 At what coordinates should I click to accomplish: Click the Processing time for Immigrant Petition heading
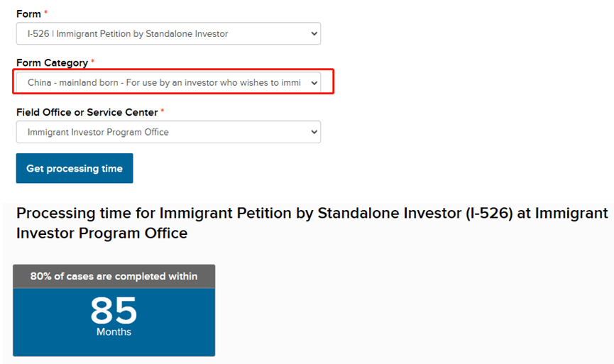coord(312,213)
